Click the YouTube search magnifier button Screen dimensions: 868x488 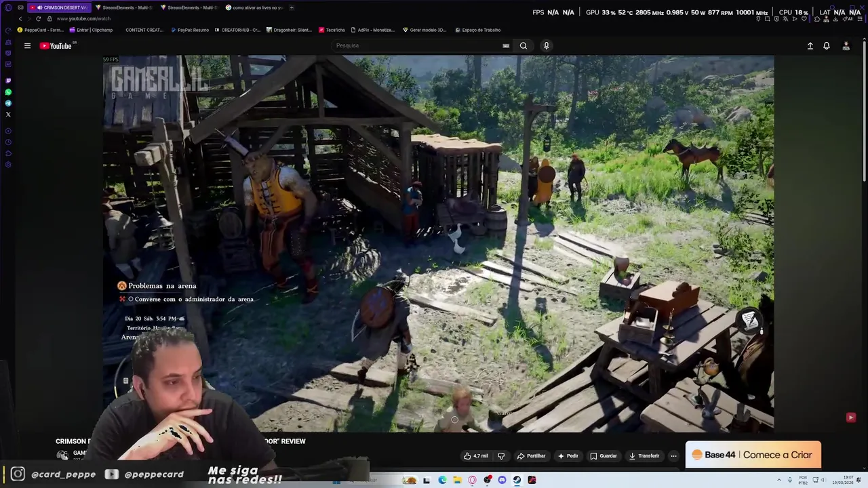pos(524,46)
